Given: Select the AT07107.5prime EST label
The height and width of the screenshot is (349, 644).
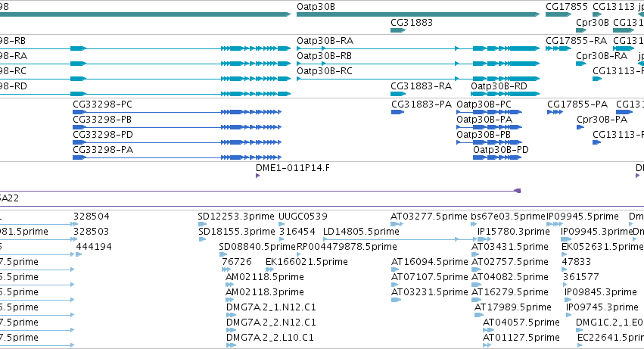Looking at the screenshot, I should click(430, 278).
